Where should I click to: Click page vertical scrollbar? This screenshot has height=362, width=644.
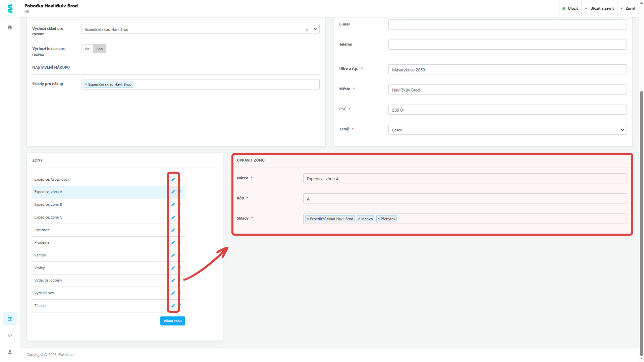click(641, 223)
